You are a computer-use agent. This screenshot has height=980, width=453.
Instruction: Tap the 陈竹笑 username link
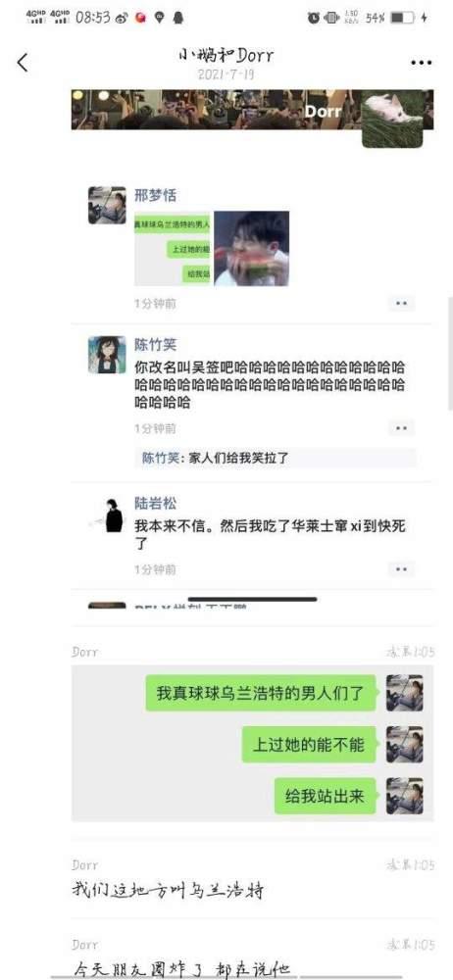(155, 344)
